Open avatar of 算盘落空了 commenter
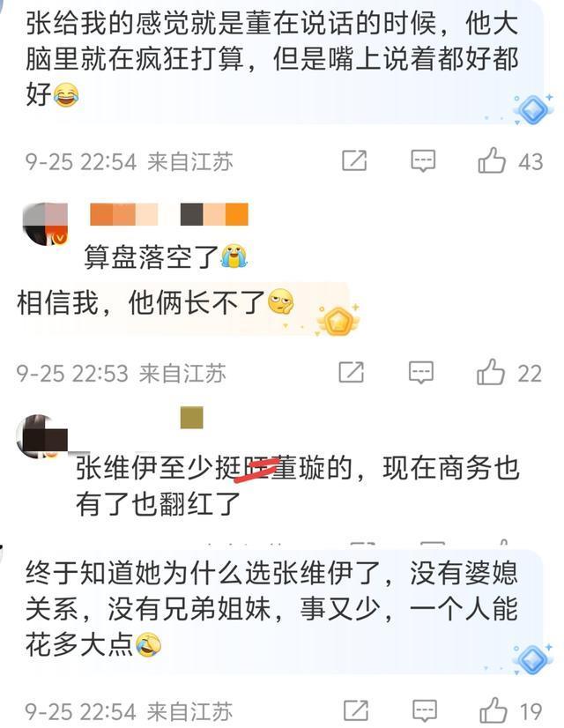 click(x=45, y=224)
